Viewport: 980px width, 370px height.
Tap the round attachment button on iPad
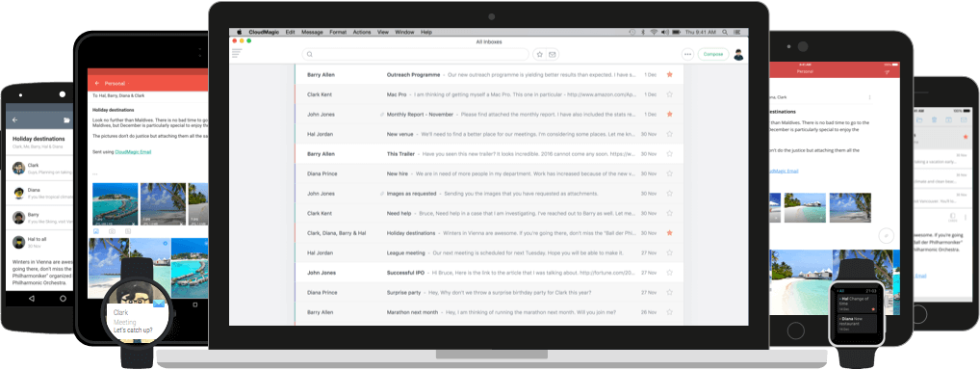coord(886,235)
